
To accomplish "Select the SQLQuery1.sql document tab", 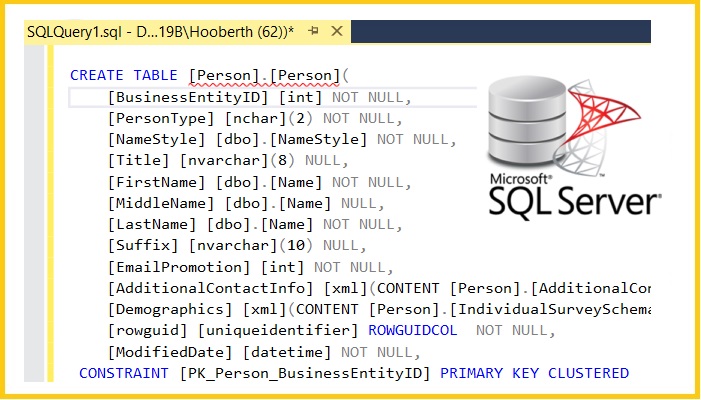I will (x=160, y=32).
